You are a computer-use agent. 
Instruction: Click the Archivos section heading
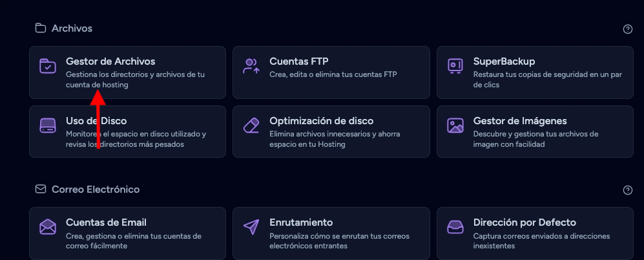(x=72, y=28)
